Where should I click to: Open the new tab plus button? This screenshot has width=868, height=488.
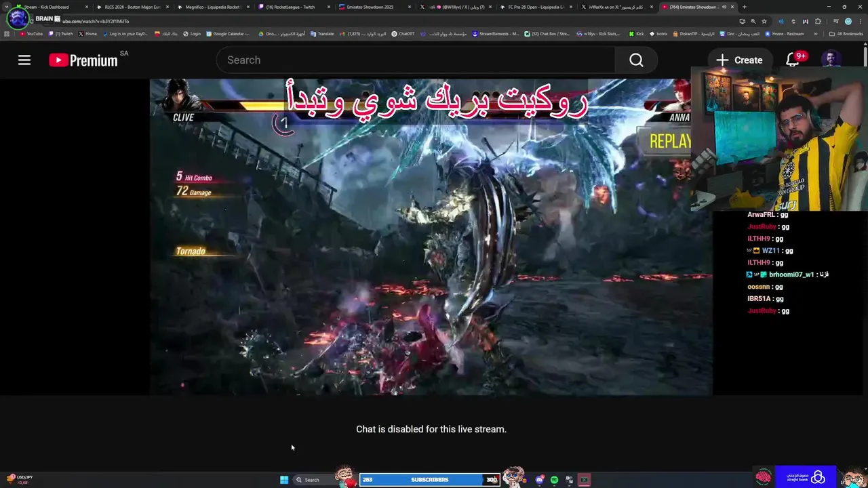click(745, 7)
